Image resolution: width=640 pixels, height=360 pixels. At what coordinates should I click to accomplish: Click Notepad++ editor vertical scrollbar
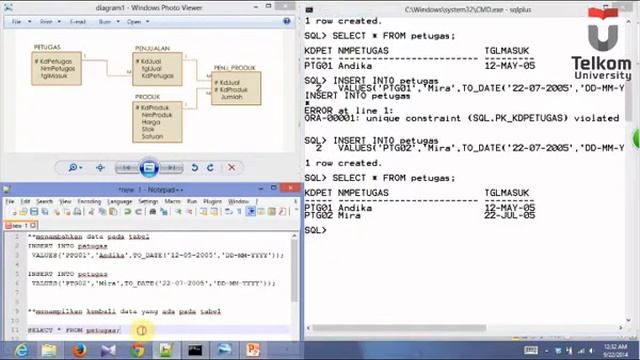point(294,270)
